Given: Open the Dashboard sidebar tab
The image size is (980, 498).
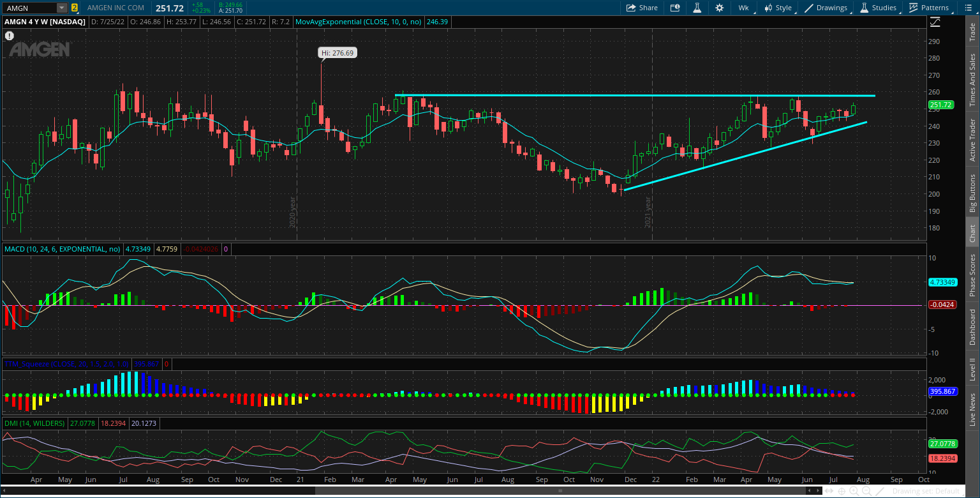Looking at the screenshot, I should click(x=972, y=327).
